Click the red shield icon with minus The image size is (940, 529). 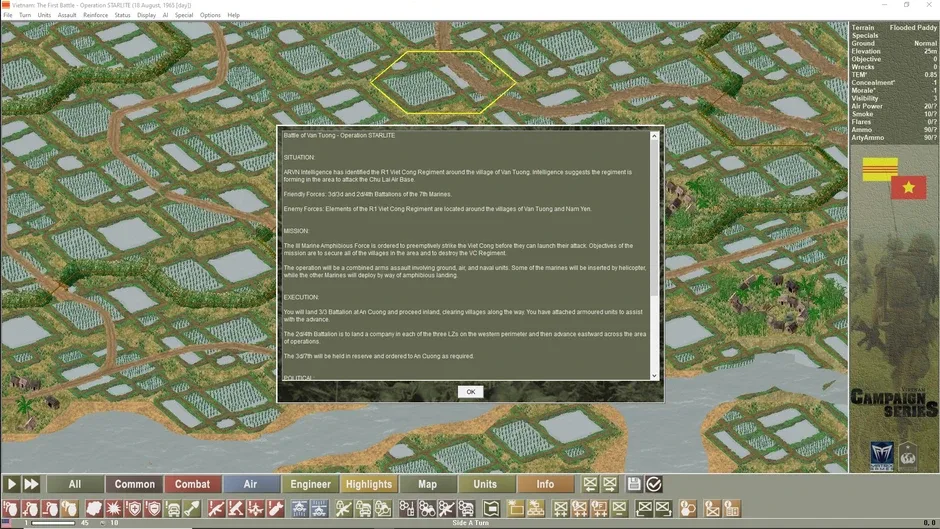tap(153, 509)
